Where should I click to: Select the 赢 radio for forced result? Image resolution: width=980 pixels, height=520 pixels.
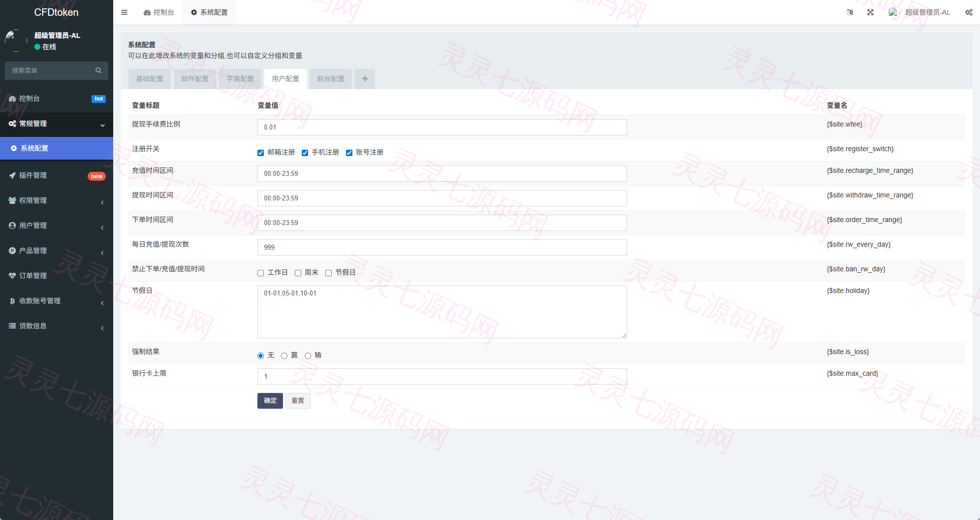(x=285, y=356)
